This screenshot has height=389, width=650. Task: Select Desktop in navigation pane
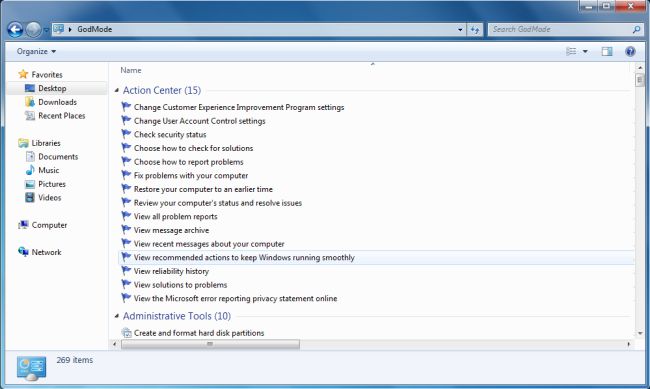pyautogui.click(x=52, y=88)
